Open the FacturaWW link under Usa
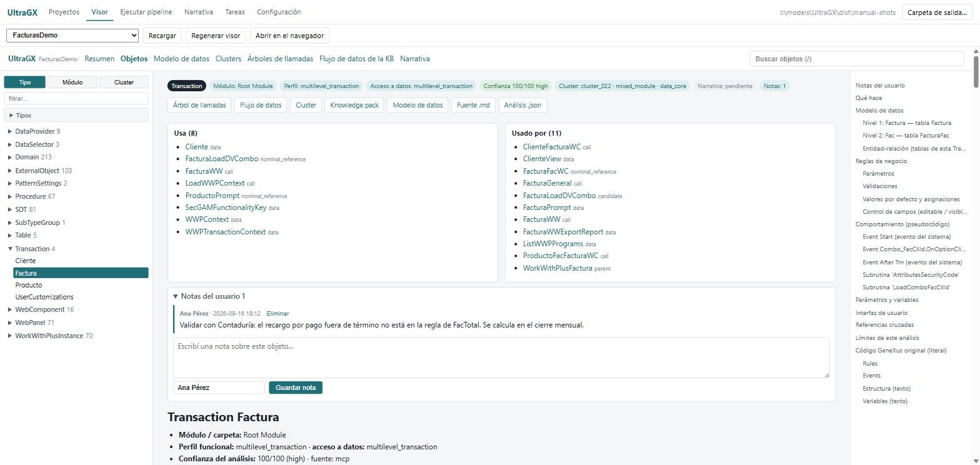This screenshot has width=980, height=465. pyautogui.click(x=204, y=171)
